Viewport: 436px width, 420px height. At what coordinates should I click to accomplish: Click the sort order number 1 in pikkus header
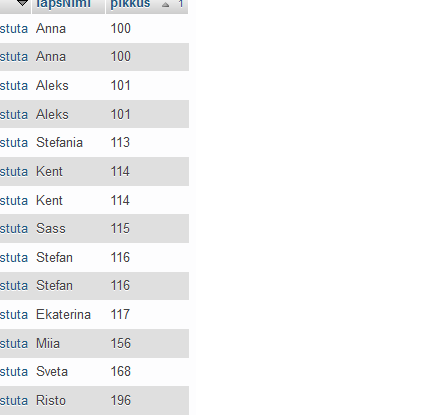pyautogui.click(x=180, y=4)
